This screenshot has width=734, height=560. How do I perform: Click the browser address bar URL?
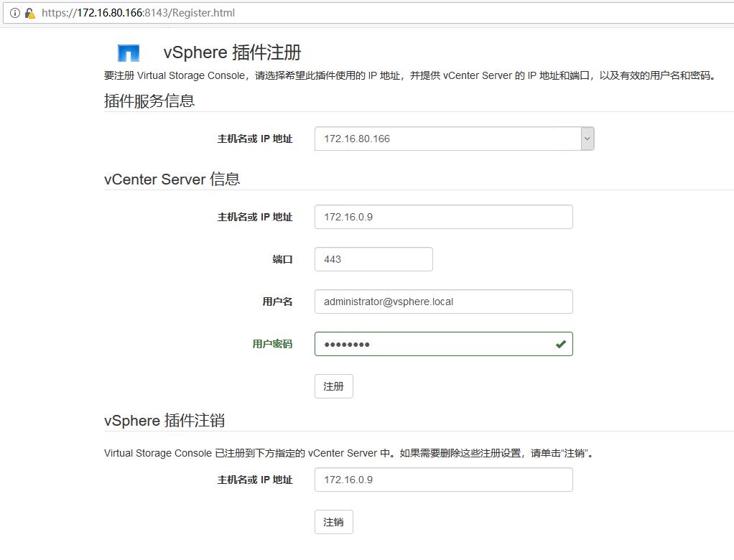[x=138, y=13]
